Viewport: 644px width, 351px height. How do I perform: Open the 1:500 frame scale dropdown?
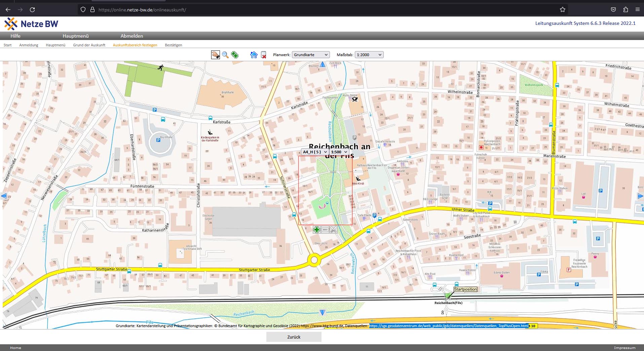click(x=339, y=152)
